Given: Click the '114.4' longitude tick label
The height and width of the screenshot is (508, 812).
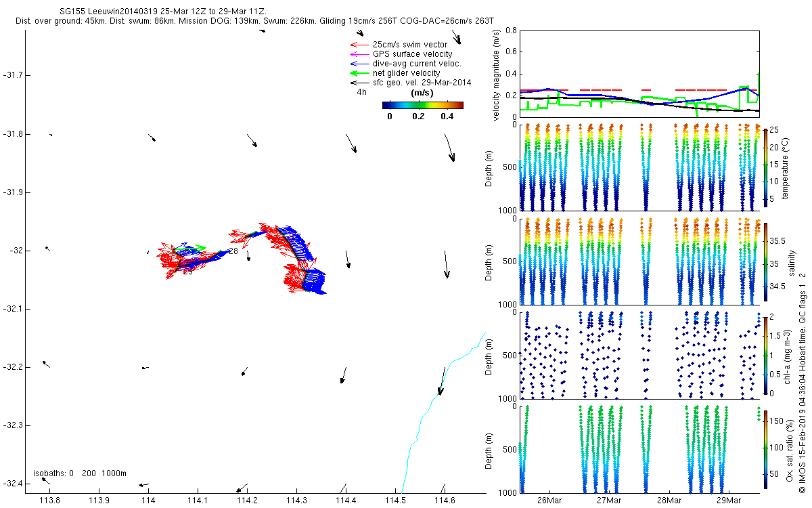Looking at the screenshot, I should point(346,500).
